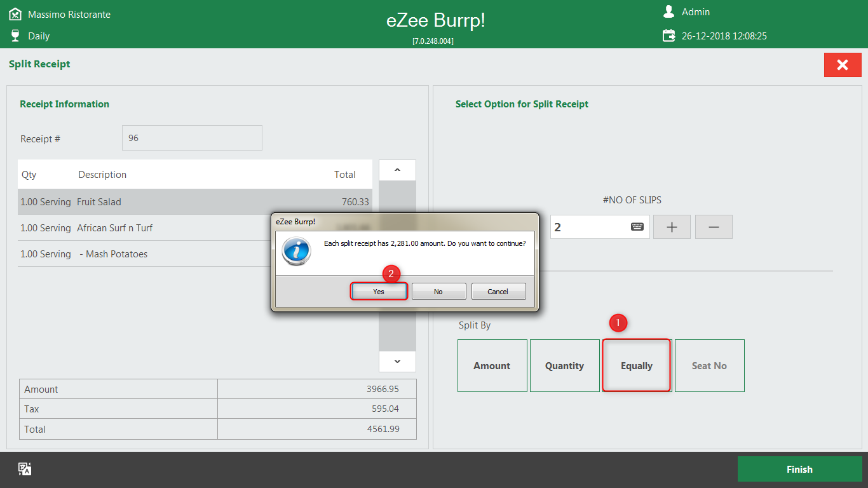This screenshot has height=488, width=868.
Task: Click the Qty column header
Action: point(29,175)
